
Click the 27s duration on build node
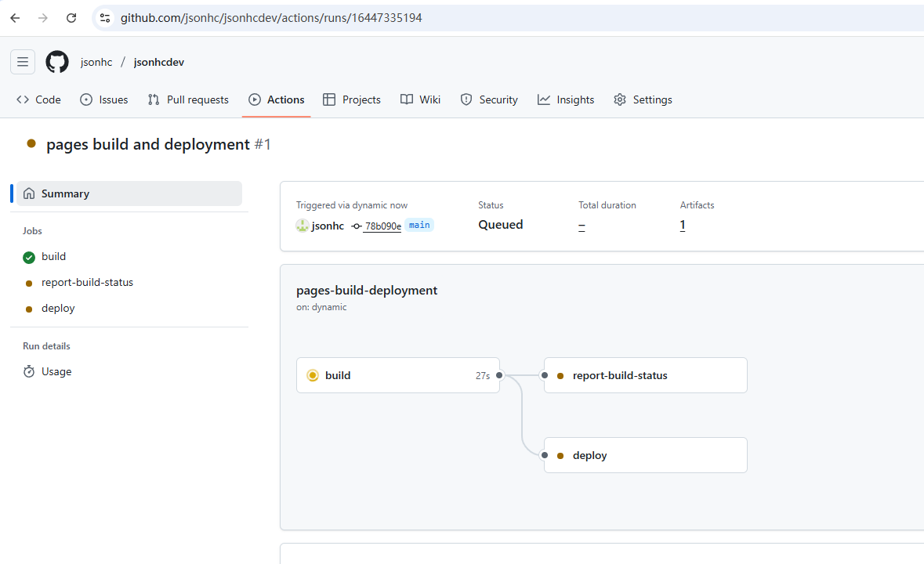[x=483, y=375]
